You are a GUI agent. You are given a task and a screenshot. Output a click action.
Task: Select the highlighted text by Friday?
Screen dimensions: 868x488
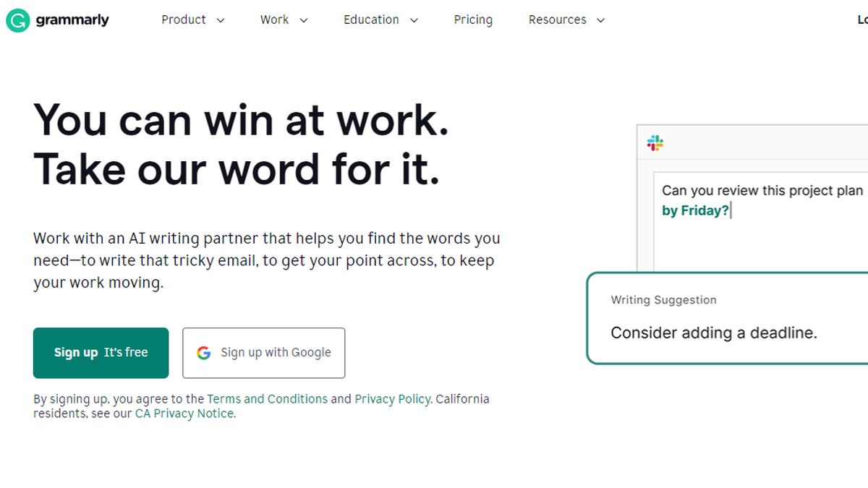pyautogui.click(x=694, y=210)
